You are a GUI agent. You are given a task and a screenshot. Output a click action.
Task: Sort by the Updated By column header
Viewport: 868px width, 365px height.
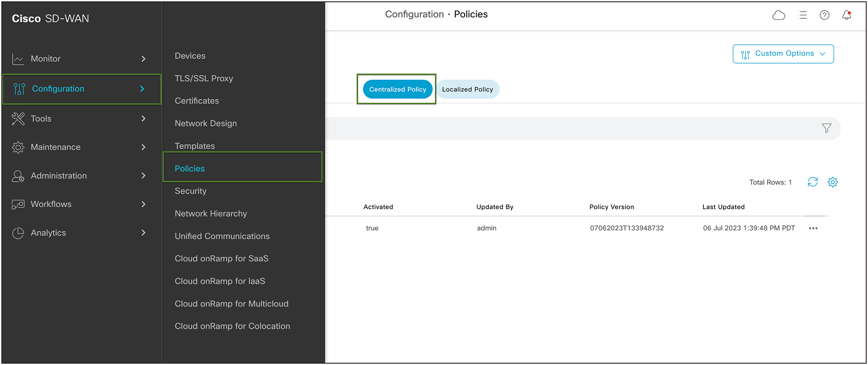[x=495, y=207]
